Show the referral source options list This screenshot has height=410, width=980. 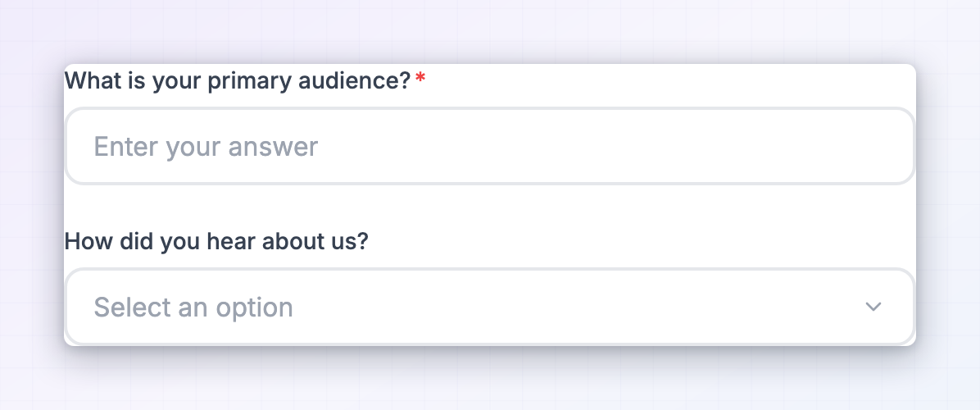point(490,306)
